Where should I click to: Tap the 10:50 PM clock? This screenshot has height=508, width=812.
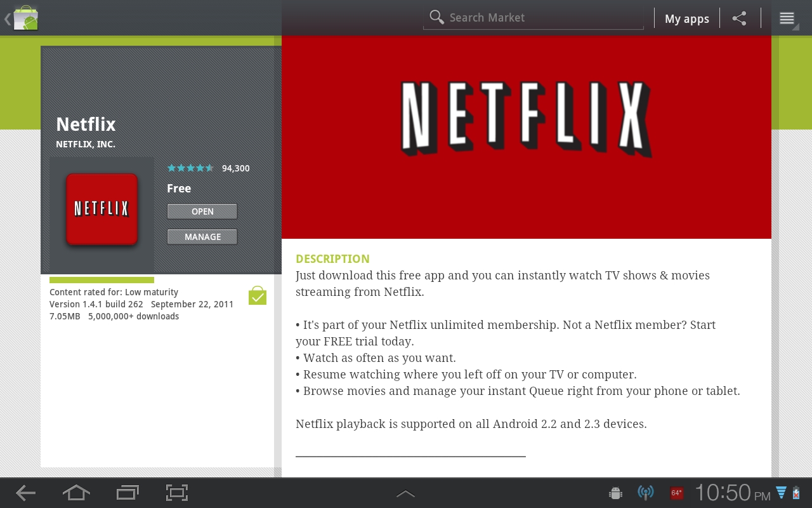(733, 493)
